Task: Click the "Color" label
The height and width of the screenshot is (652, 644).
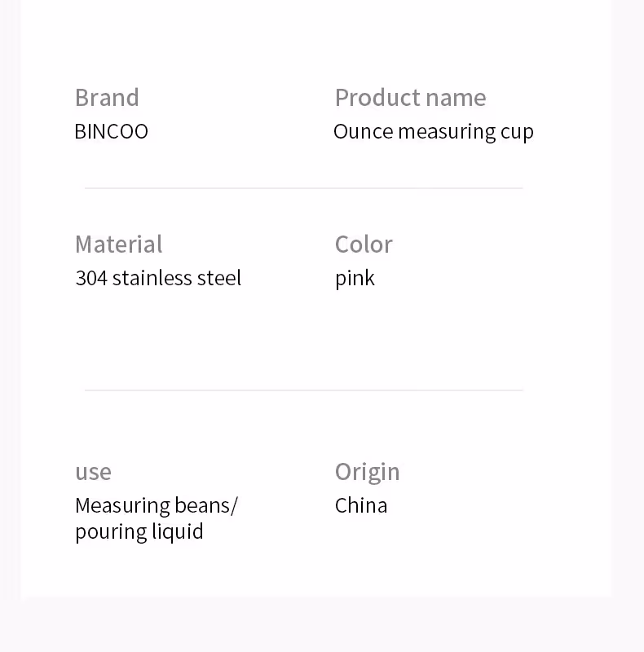Action: coord(364,244)
